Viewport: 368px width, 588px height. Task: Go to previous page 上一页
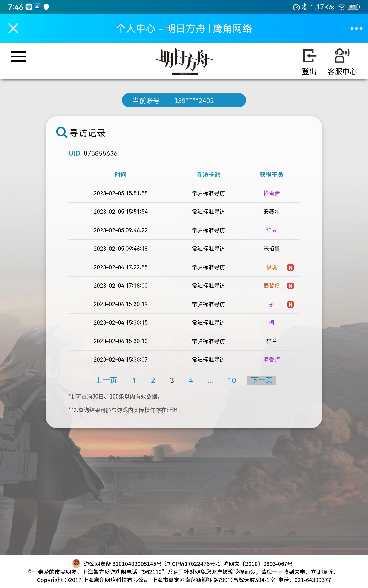pyautogui.click(x=106, y=380)
